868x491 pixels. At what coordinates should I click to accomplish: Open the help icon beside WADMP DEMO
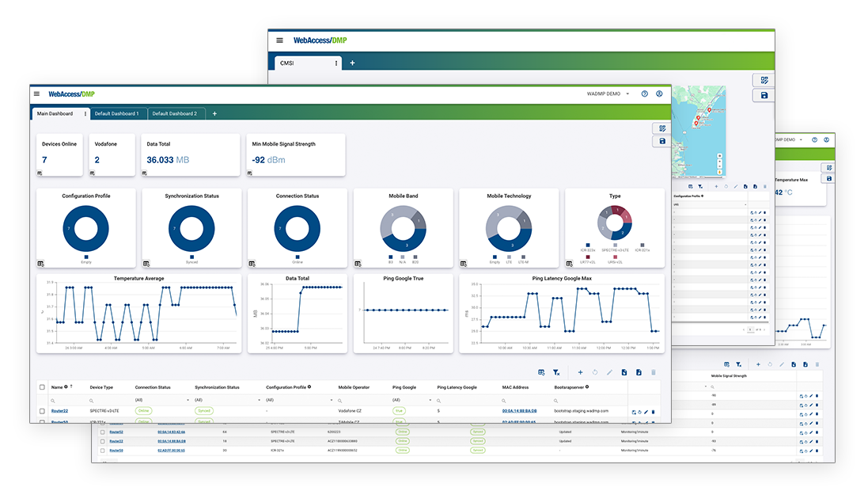(644, 93)
